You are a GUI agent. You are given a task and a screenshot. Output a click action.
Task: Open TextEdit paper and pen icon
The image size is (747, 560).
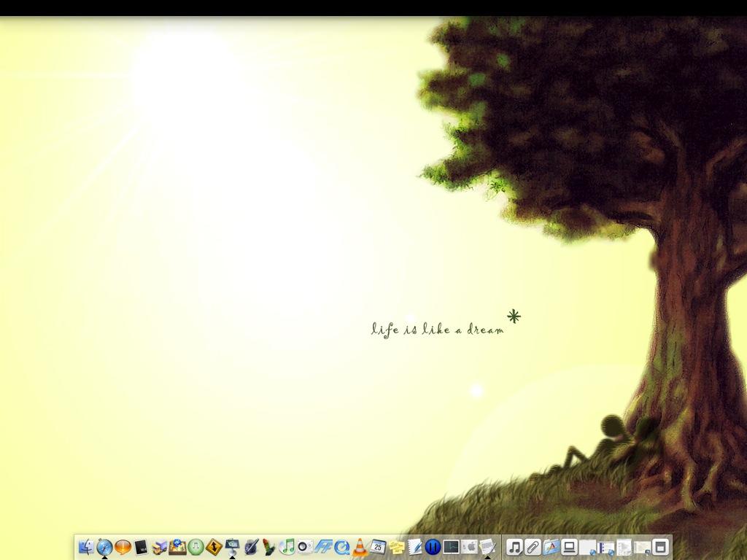[x=414, y=547]
